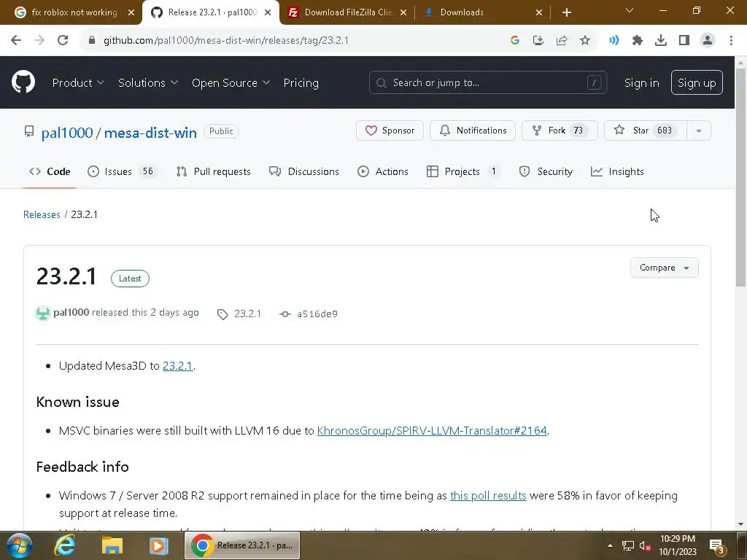Bookmark this page with star icon
The height and width of the screenshot is (560, 747).
point(585,41)
